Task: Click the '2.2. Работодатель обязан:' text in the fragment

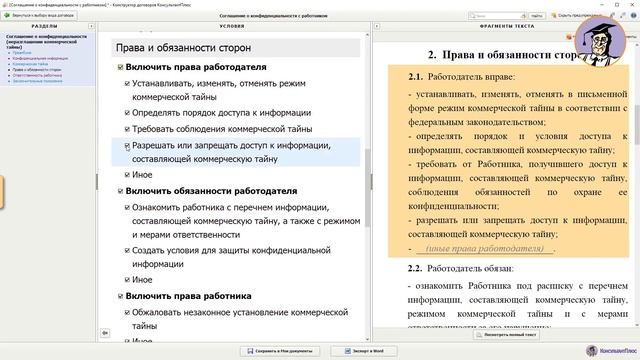Action: (x=460, y=268)
